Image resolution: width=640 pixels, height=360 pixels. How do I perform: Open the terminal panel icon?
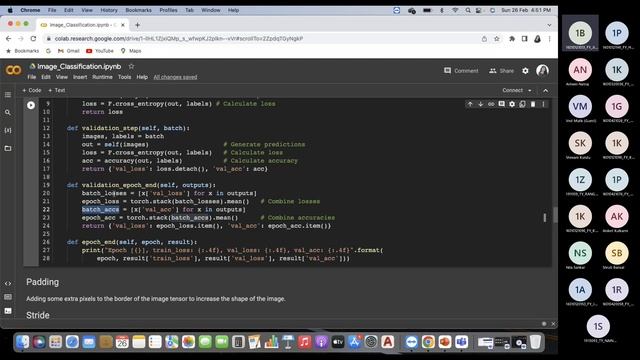8,311
